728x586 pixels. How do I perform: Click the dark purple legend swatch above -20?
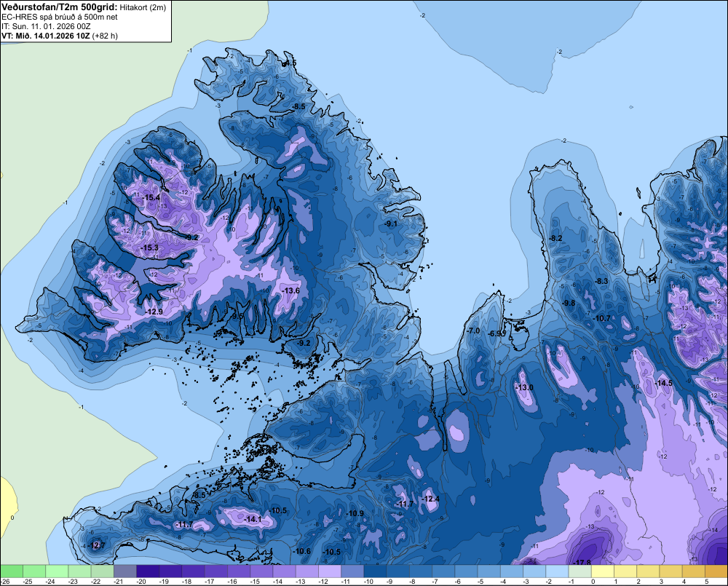point(148,571)
